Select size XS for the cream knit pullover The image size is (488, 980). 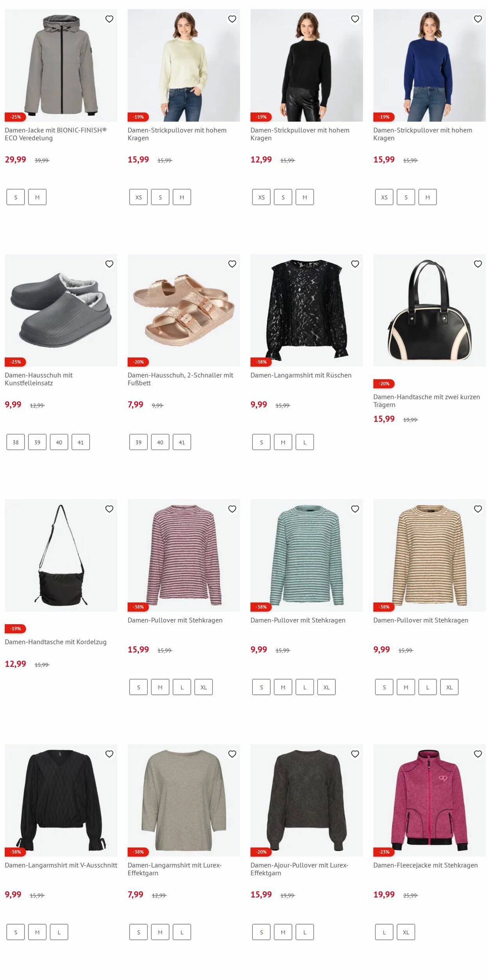139,197
